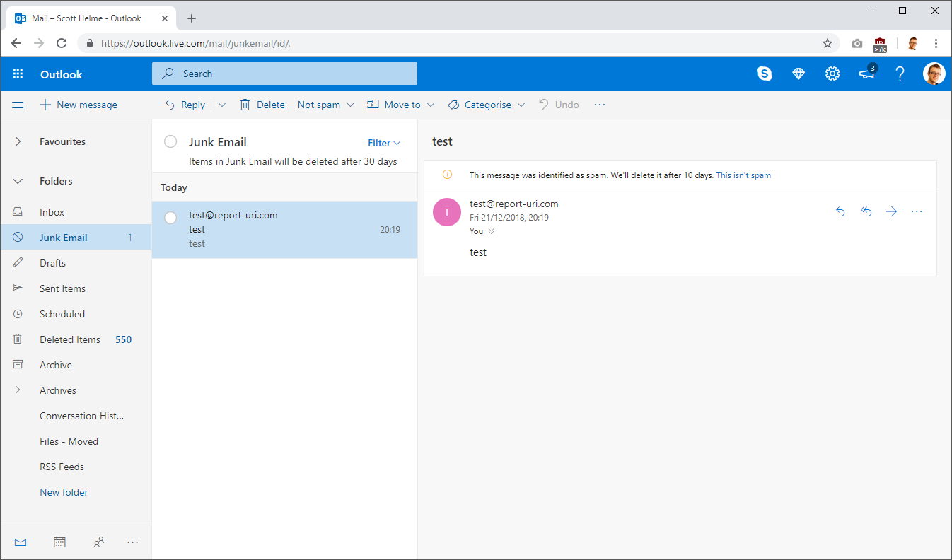
Task: Open the Skype icon in header
Action: tap(765, 74)
